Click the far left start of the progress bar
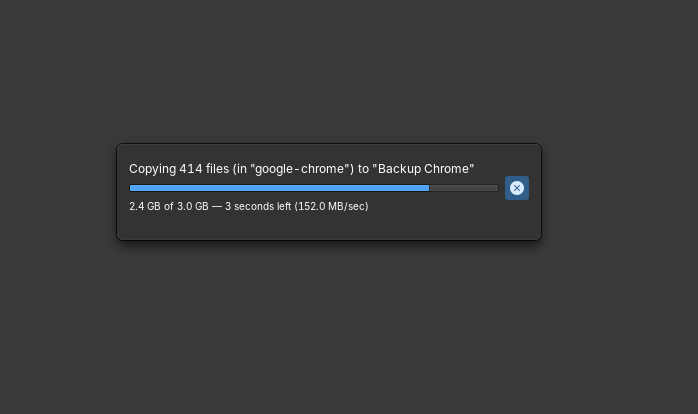Image resolution: width=698 pixels, height=414 pixels. (x=132, y=188)
